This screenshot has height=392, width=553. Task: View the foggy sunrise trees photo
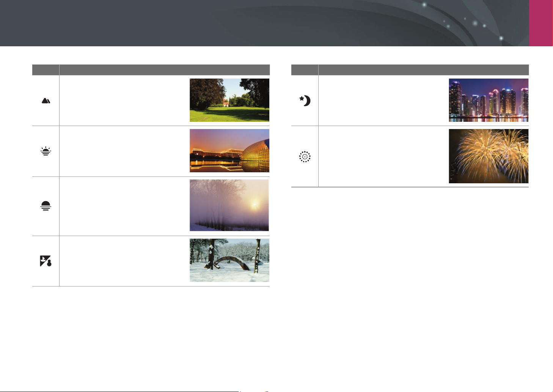(229, 205)
